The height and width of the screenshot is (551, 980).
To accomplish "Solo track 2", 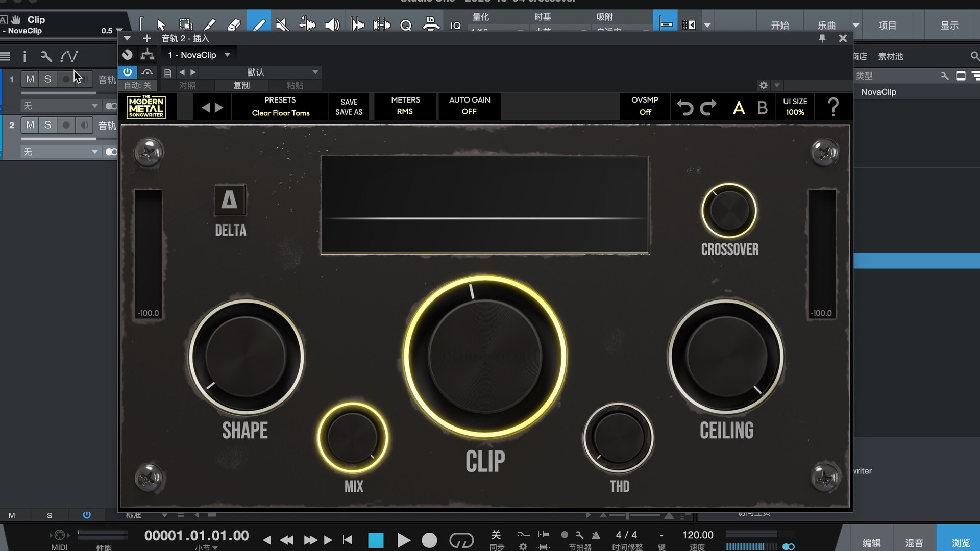I will (x=47, y=125).
